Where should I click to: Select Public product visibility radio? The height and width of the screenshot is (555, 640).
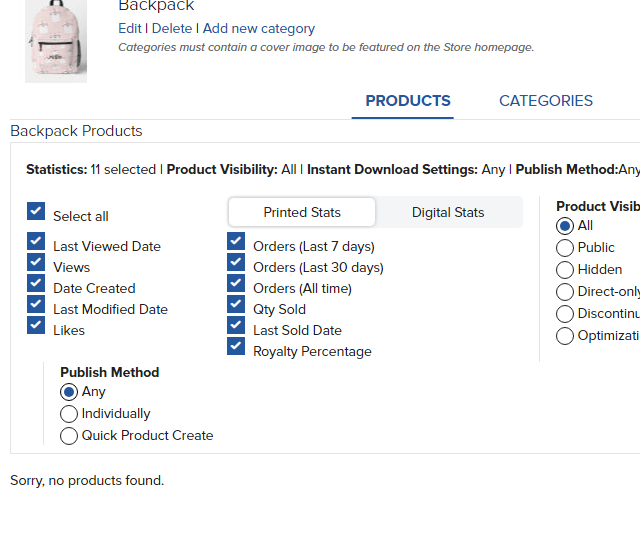click(x=565, y=247)
